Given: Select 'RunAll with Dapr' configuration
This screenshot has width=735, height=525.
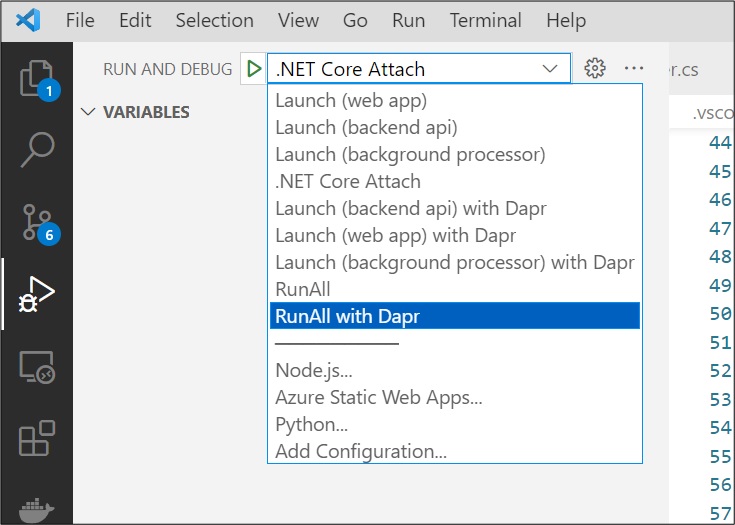Looking at the screenshot, I should (348, 316).
